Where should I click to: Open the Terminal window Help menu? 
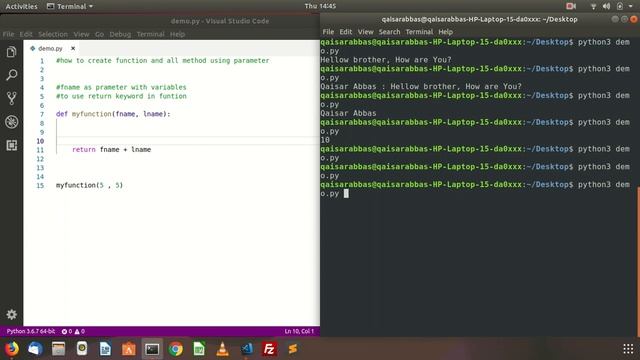coord(445,32)
